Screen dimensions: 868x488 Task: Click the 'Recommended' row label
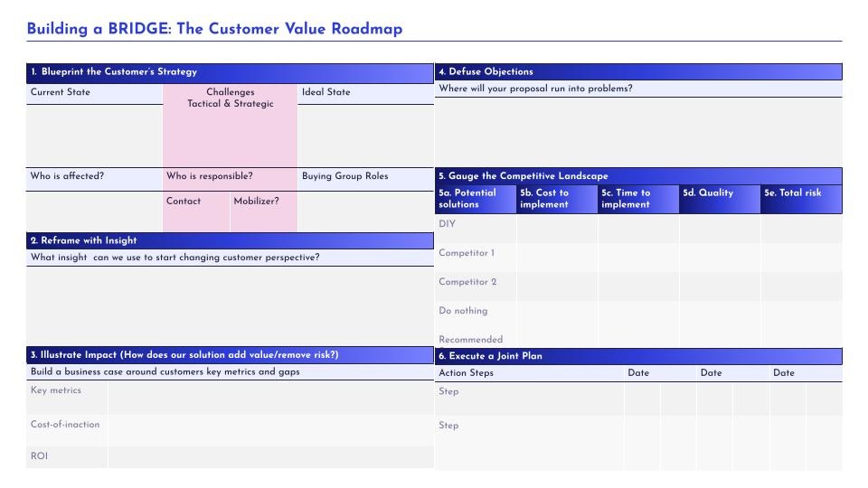point(471,340)
